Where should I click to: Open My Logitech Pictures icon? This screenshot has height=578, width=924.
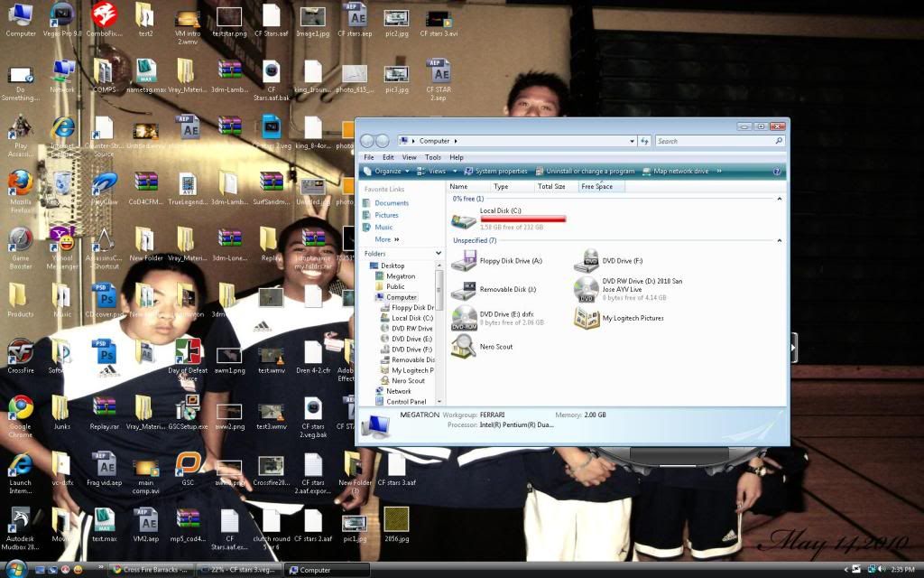pos(587,318)
